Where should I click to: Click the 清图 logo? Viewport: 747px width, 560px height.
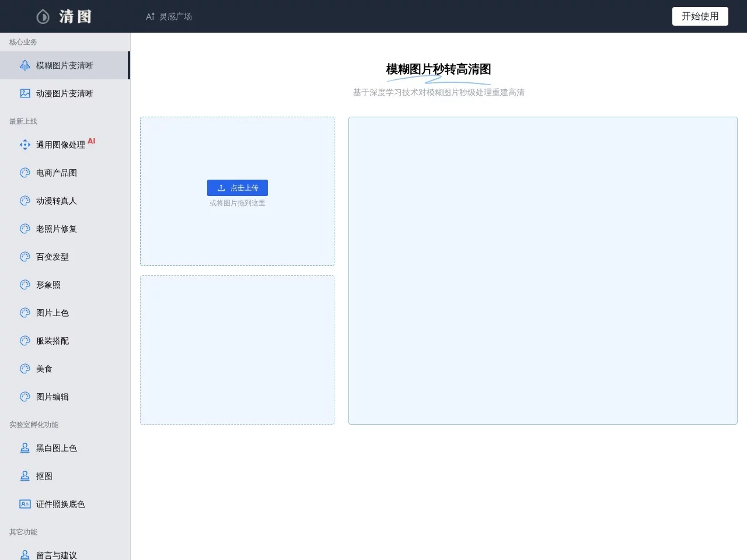click(x=64, y=16)
